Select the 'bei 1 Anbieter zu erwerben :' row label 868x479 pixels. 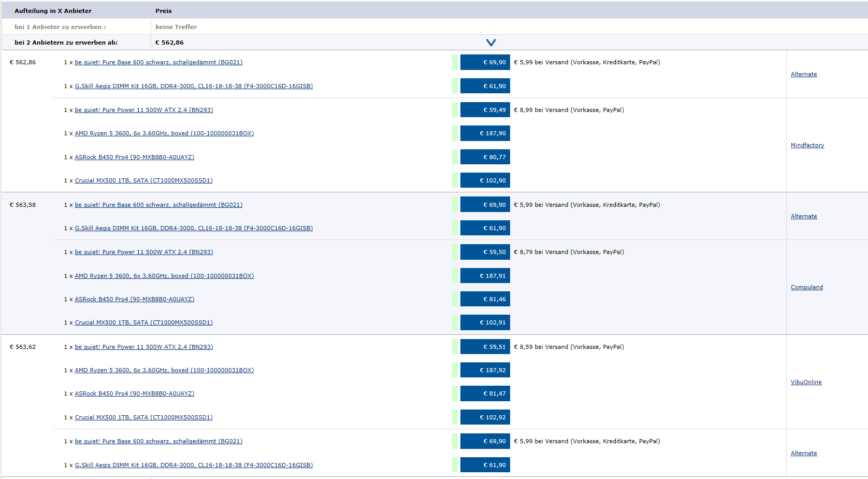[x=60, y=27]
